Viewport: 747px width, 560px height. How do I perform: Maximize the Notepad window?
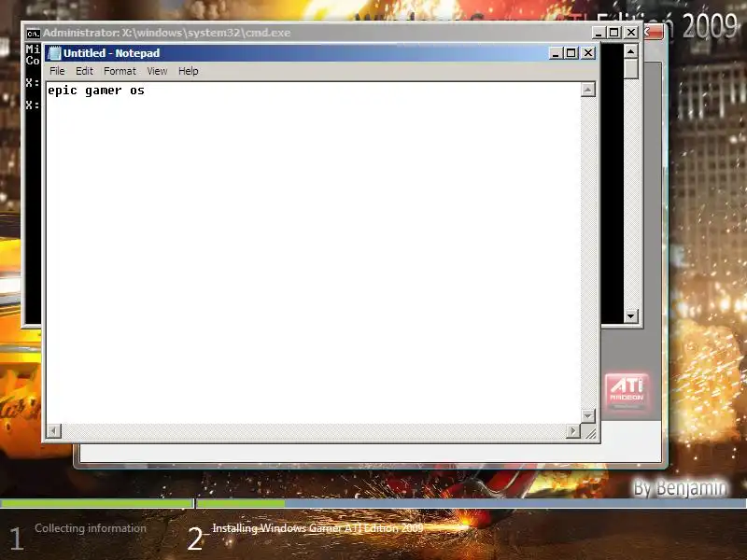click(571, 53)
